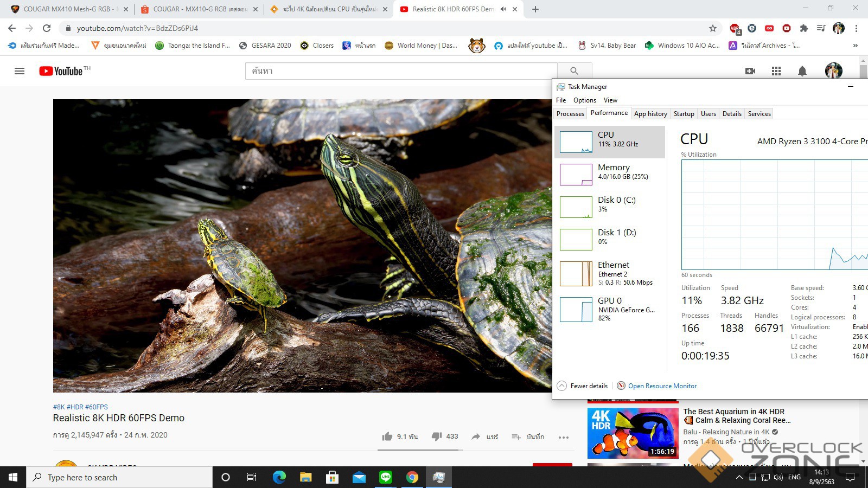Show hidden system tray icons chevron
The width and height of the screenshot is (868, 488).
coord(739,477)
